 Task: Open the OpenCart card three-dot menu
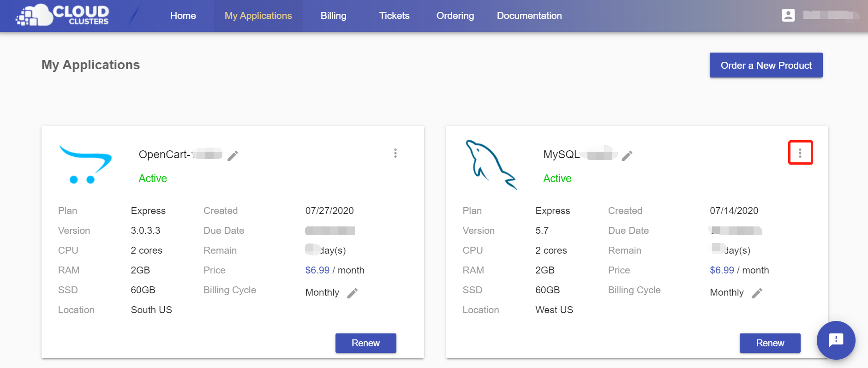[395, 153]
